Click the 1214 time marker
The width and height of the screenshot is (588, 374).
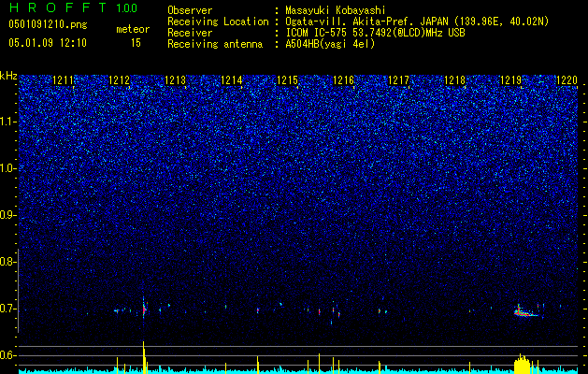232,80
